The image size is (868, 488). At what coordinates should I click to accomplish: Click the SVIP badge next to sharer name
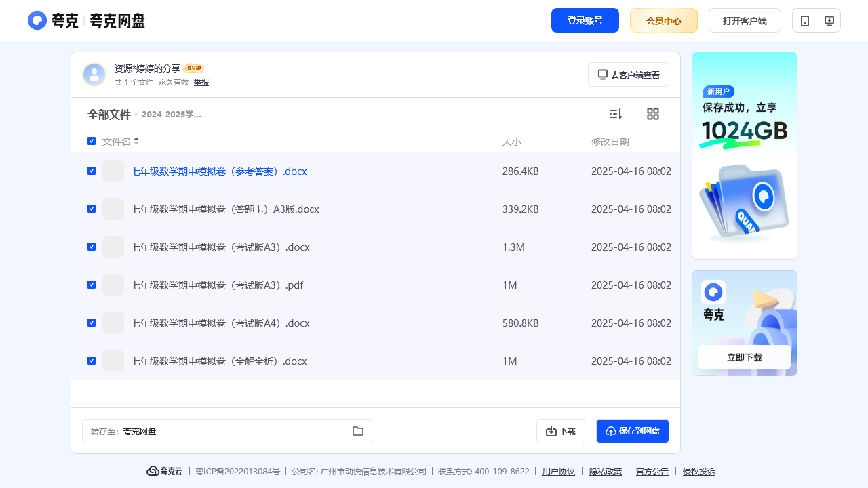pos(194,68)
